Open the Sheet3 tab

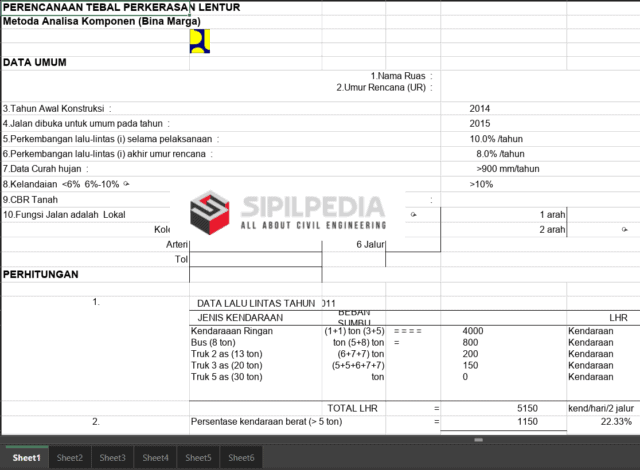pos(113,458)
